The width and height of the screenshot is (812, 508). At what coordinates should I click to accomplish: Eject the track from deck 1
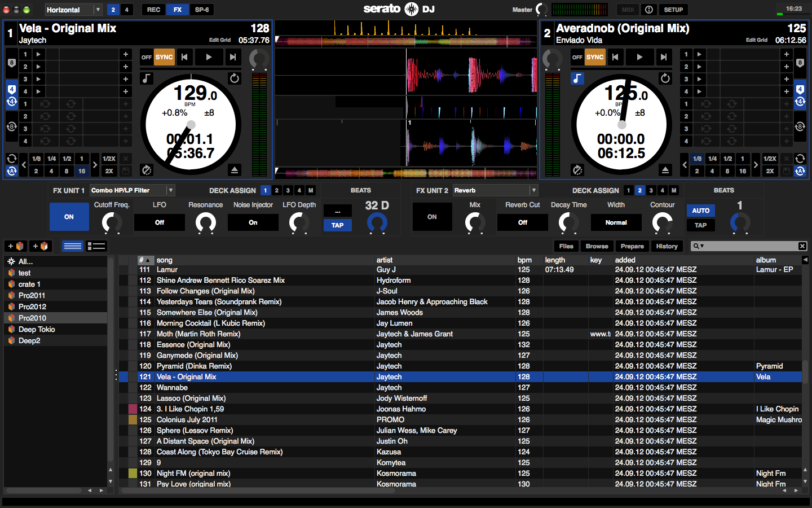point(235,170)
